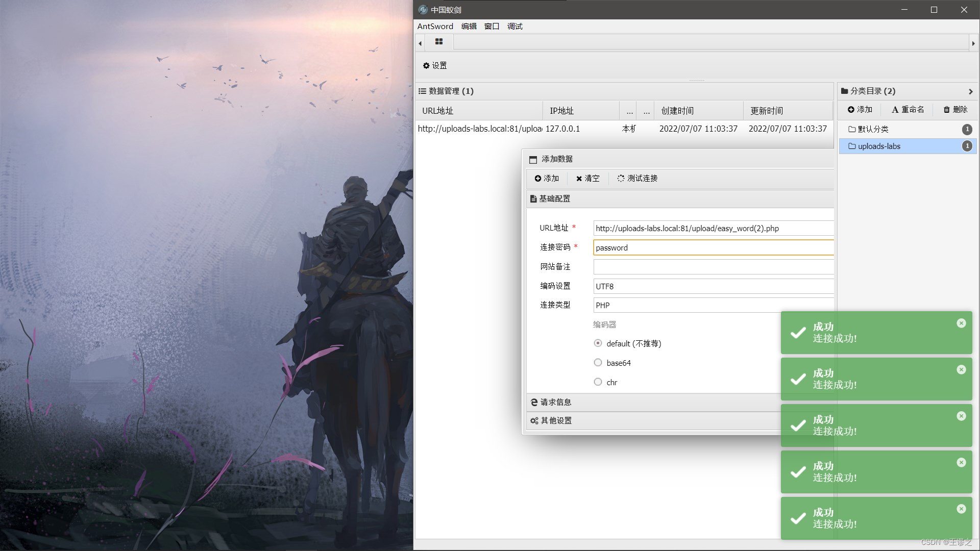Click the badge count beside 默认分类
The width and height of the screenshot is (980, 551).
click(x=967, y=129)
